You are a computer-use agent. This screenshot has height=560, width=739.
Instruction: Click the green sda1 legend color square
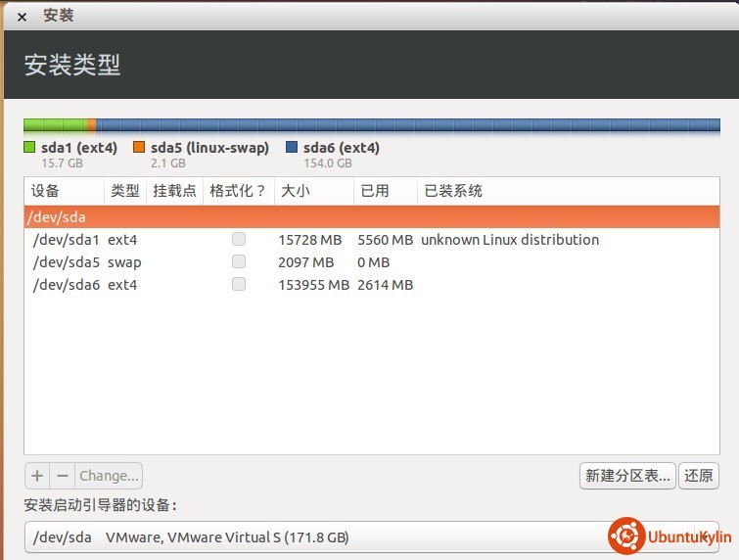[29, 148]
